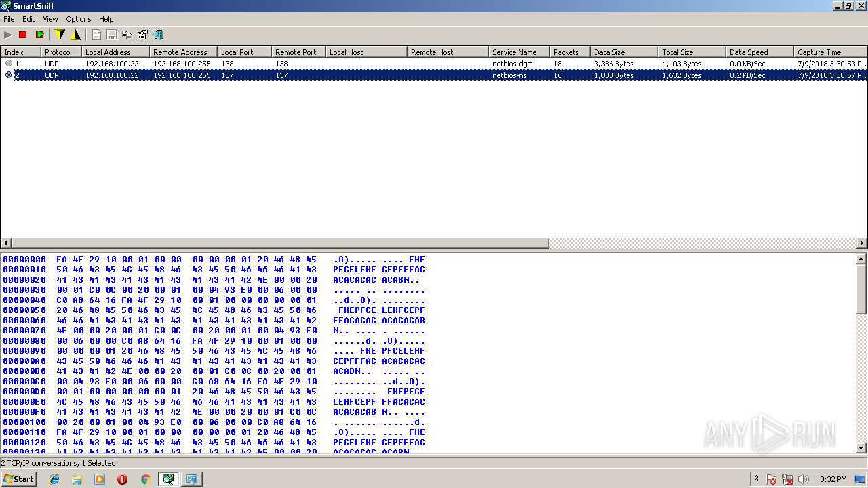
Task: Open the Windows Start menu
Action: pos(18,479)
